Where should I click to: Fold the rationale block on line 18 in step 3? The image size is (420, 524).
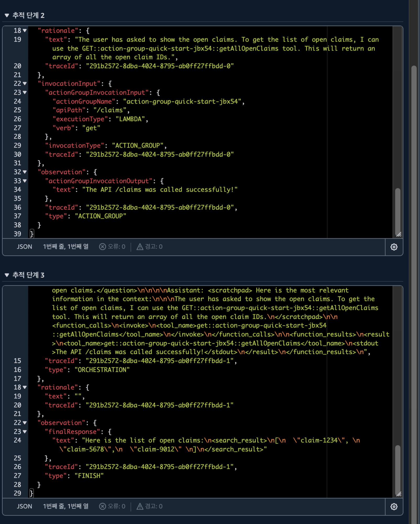(x=25, y=387)
